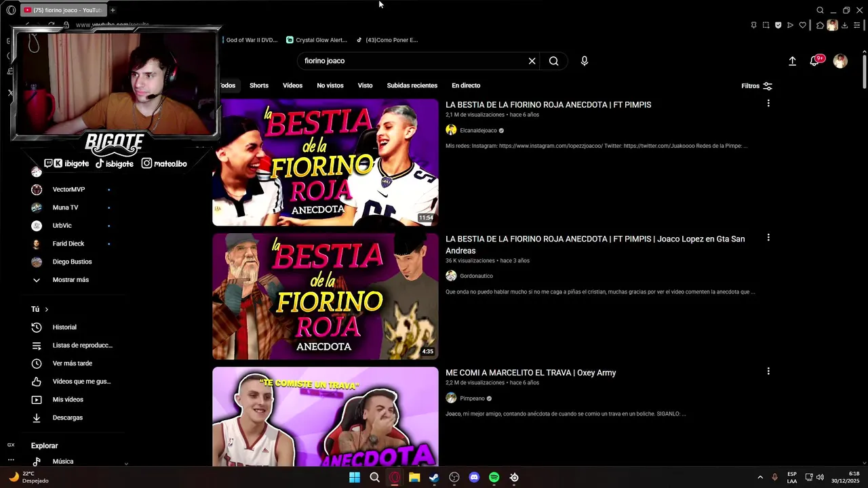Select the En directo filter chip
The image size is (868, 488).
(466, 85)
